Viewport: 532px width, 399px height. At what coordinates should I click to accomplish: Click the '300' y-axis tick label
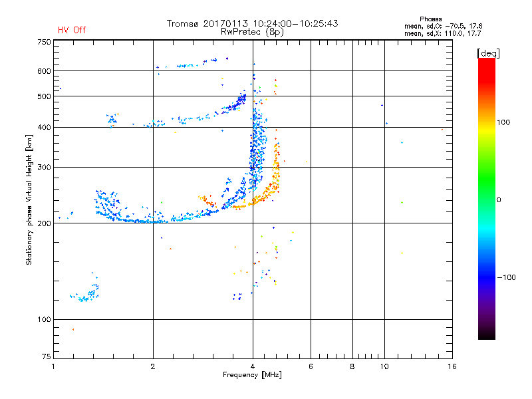point(44,168)
